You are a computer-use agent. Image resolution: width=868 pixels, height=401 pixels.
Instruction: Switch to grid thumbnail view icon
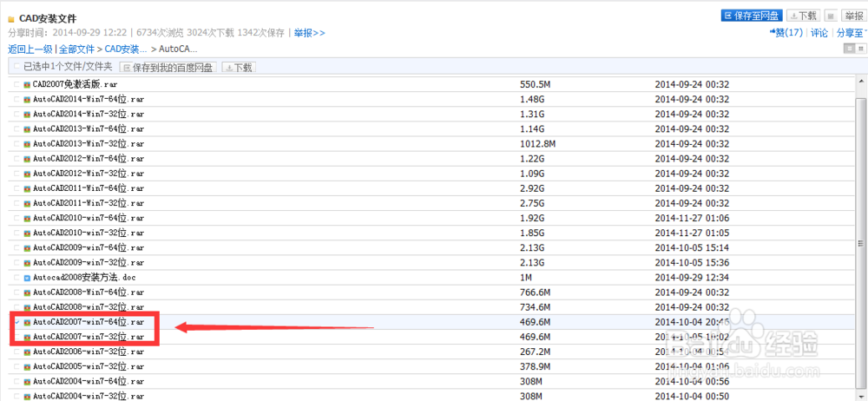tap(861, 49)
